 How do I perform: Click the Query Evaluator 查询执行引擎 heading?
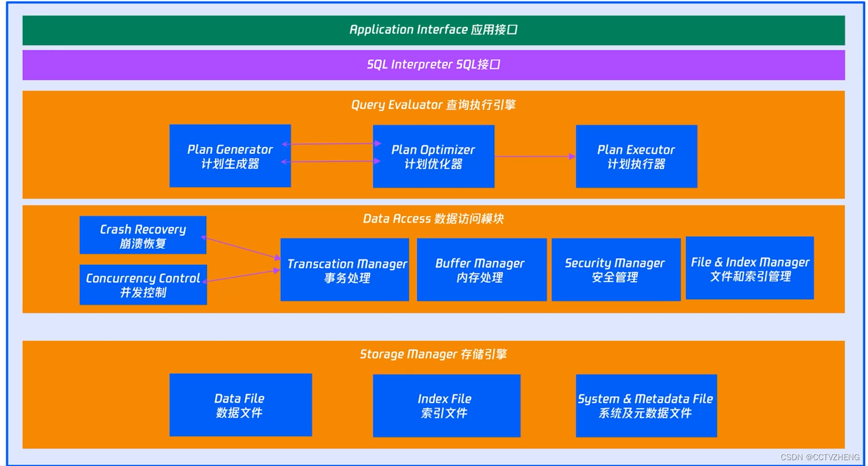coord(433,105)
